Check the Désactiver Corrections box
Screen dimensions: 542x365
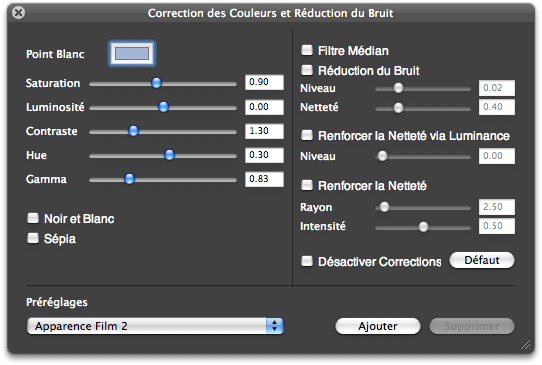[x=307, y=261]
